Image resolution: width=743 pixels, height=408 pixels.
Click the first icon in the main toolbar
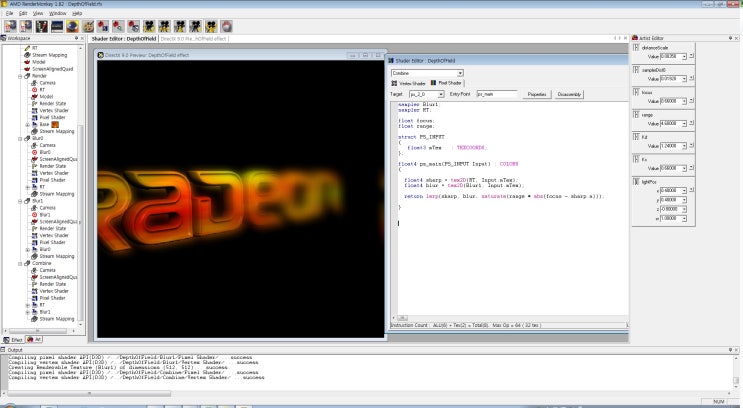11,25
